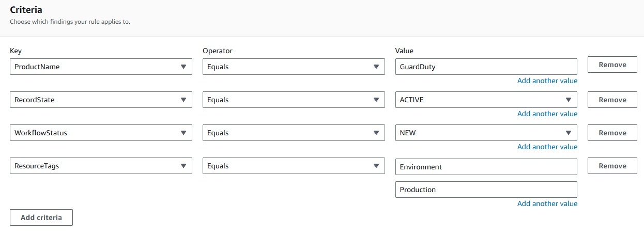Open the ProductName key dropdown
The width and height of the screenshot is (644, 236).
tap(101, 67)
